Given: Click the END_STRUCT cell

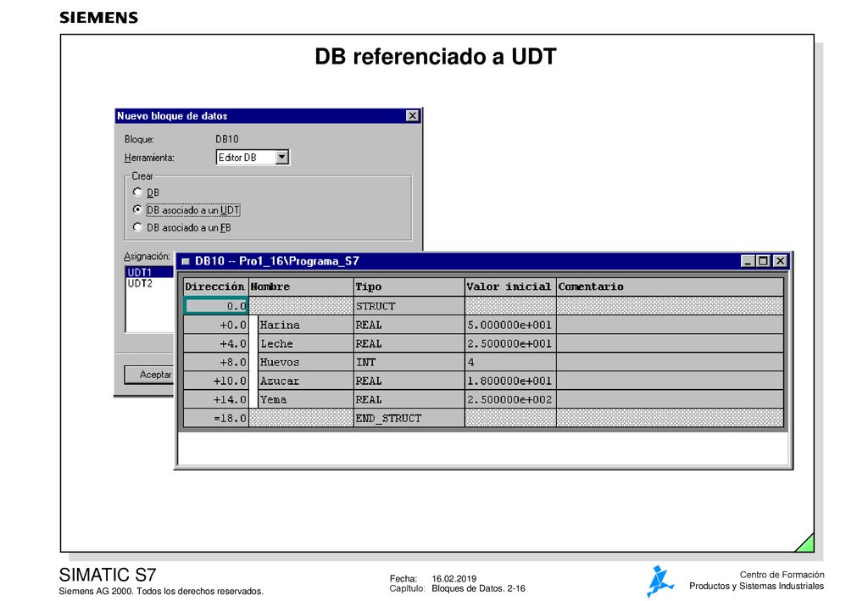Looking at the screenshot, I should coord(409,419).
